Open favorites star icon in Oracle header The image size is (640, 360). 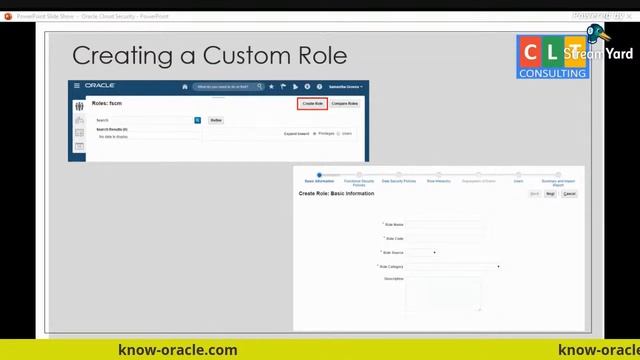(271, 87)
